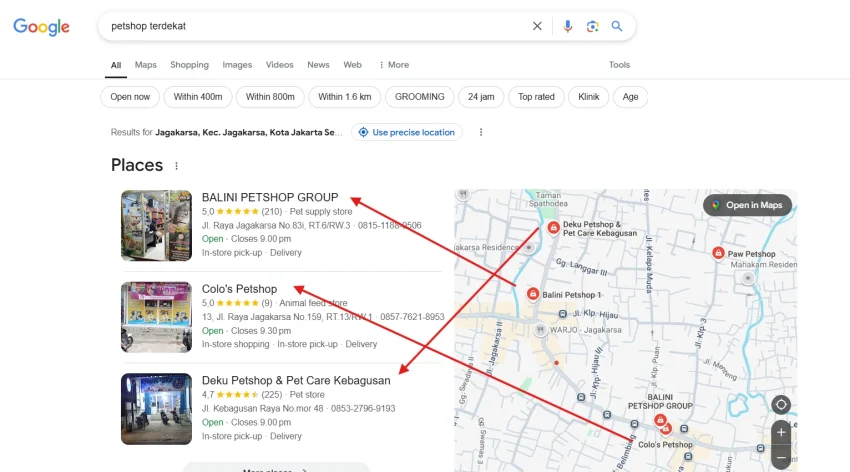This screenshot has width=850, height=472.
Task: Clear the search box with the X icon
Action: (x=537, y=26)
